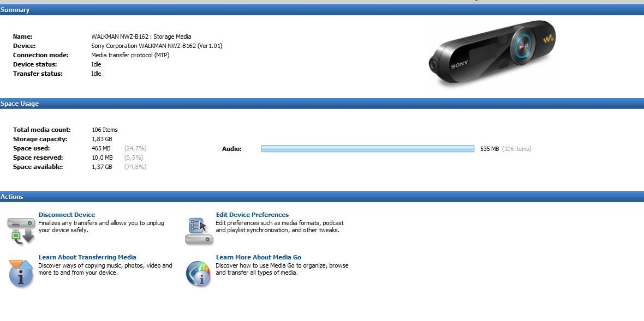Image resolution: width=644 pixels, height=321 pixels.
Task: Click the Edit Device Preferences icon
Action: 199,231
